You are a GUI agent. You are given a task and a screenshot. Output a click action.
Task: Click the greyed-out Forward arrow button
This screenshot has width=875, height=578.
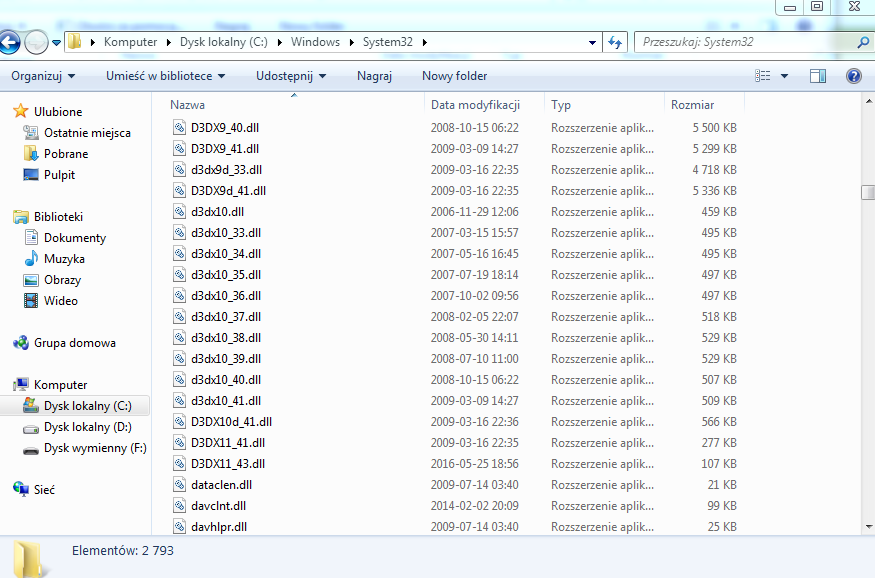[36, 42]
